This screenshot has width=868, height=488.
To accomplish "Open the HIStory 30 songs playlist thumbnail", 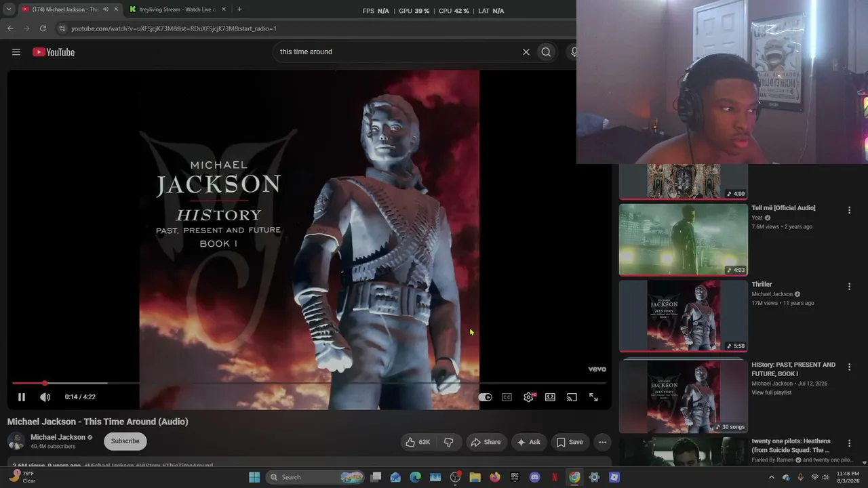I will (x=684, y=396).
